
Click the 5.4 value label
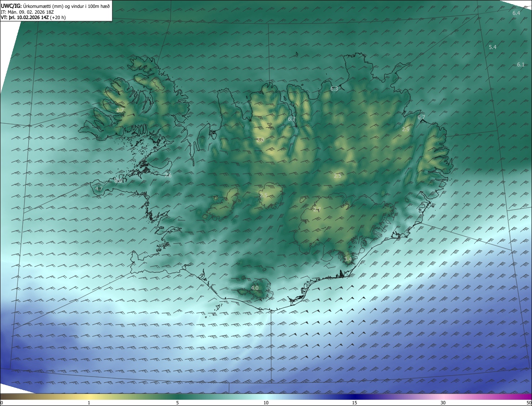(x=493, y=47)
